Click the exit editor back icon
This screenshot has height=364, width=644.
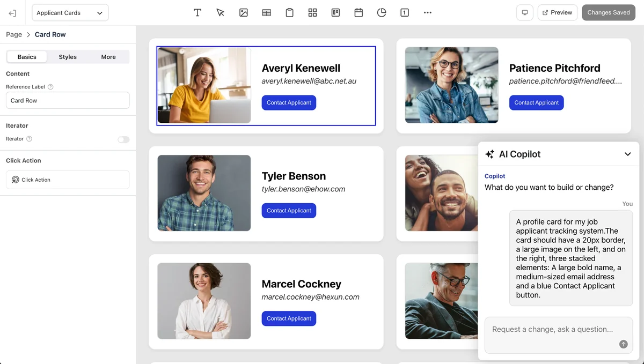[12, 13]
